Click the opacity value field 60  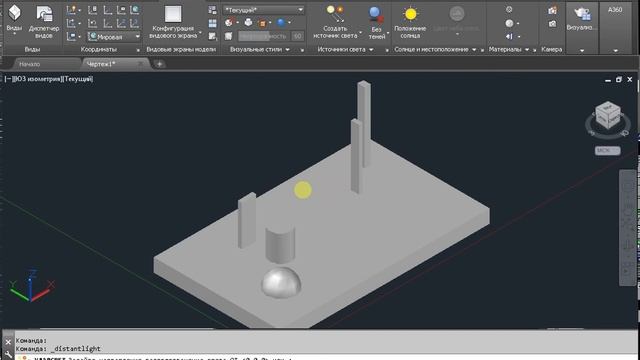click(298, 36)
